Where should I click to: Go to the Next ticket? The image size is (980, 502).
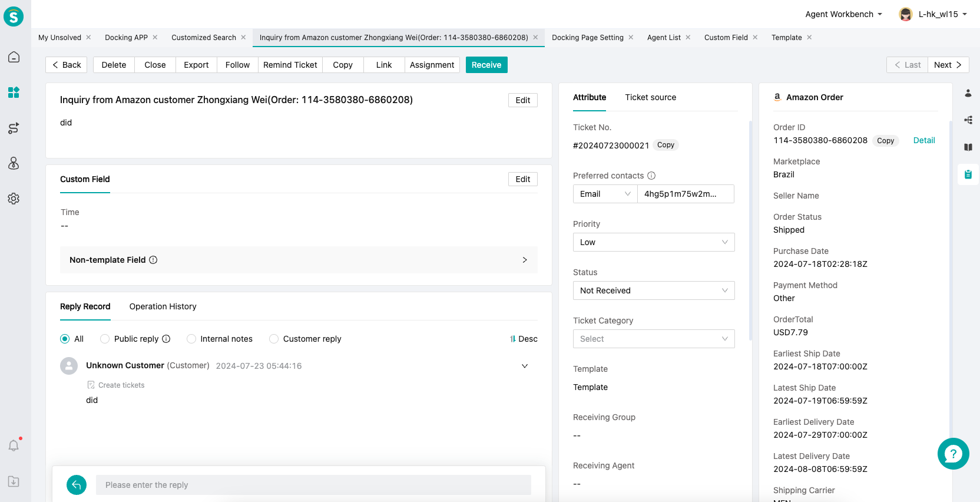[x=948, y=65]
